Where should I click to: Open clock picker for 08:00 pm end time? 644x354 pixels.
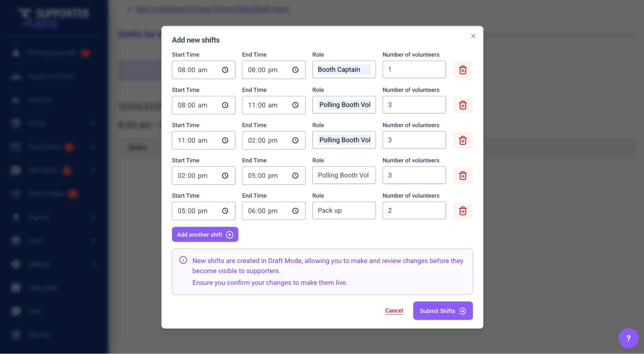coord(295,70)
